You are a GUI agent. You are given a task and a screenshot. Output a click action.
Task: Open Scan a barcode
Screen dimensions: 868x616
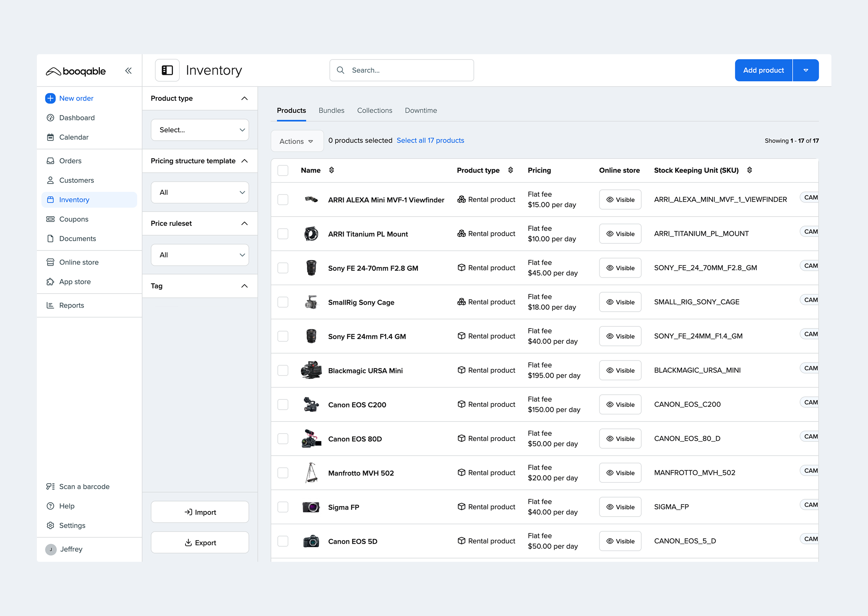point(84,487)
